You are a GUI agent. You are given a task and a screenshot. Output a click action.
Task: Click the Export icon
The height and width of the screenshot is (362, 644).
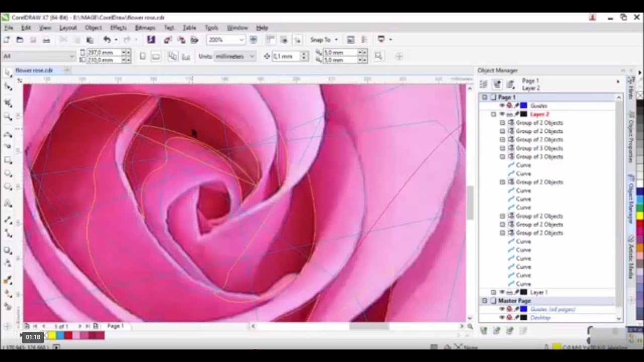(181, 40)
